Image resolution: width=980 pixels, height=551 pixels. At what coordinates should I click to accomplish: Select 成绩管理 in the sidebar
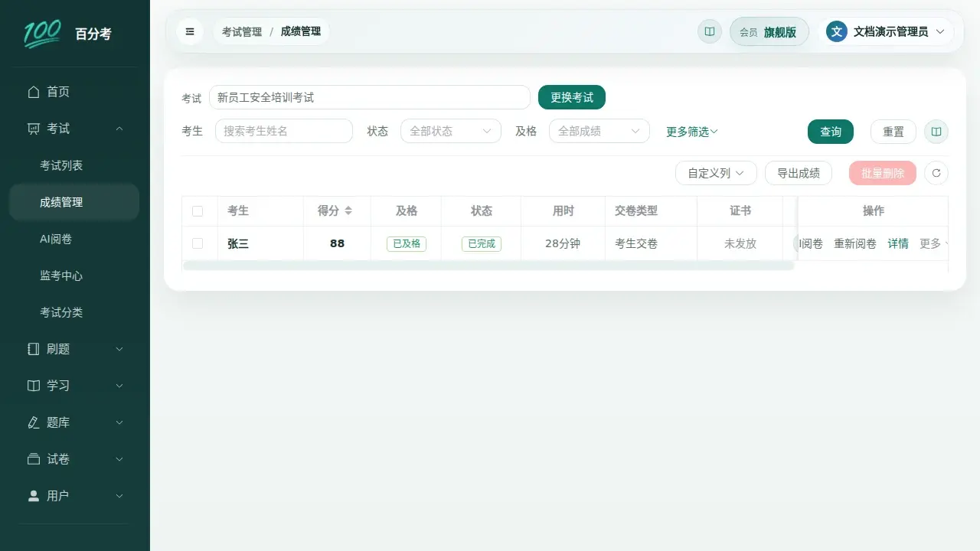74,202
